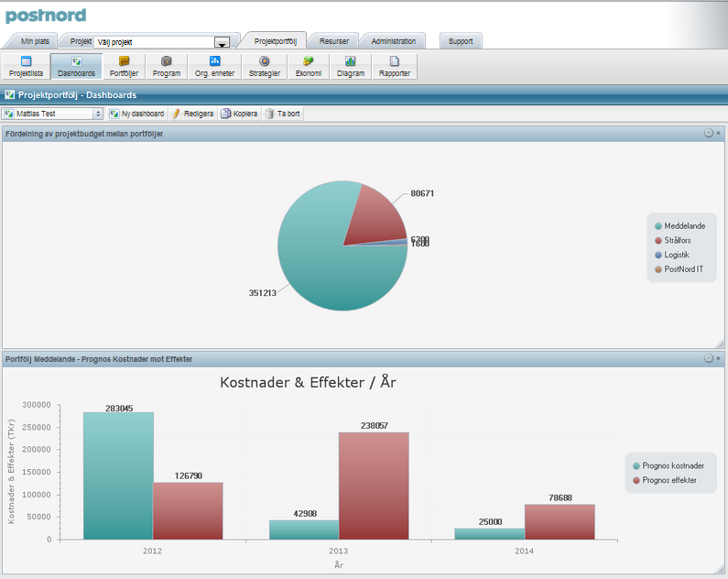This screenshot has height=579, width=728.
Task: Toggle Logistik legend entry
Action: point(672,255)
